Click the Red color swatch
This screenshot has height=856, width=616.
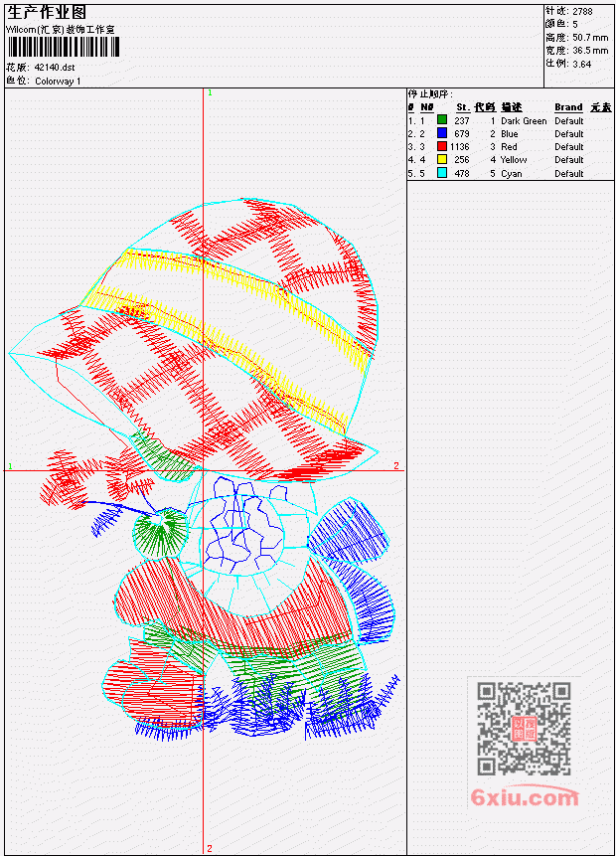tap(442, 146)
